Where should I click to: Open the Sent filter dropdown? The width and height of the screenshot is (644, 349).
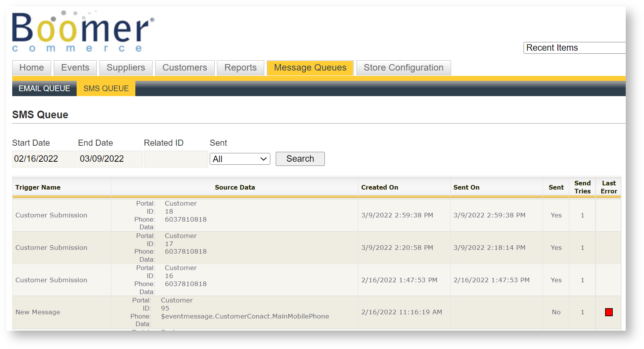tap(239, 159)
